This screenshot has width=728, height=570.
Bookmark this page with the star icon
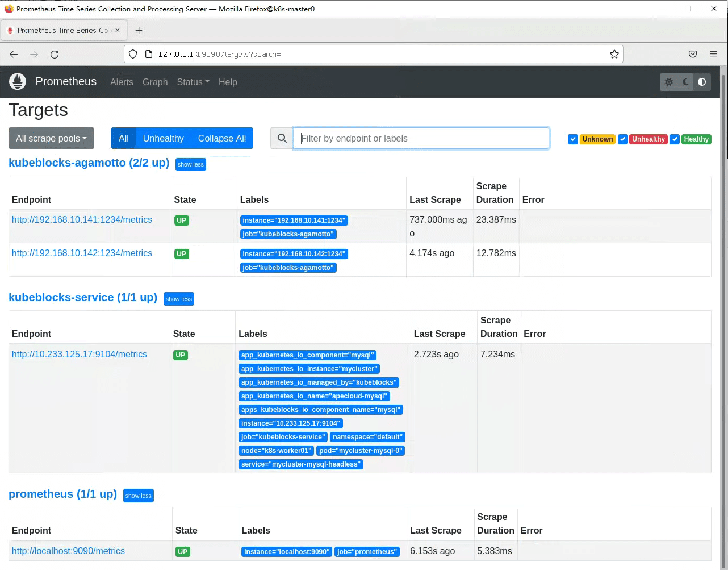pos(614,54)
